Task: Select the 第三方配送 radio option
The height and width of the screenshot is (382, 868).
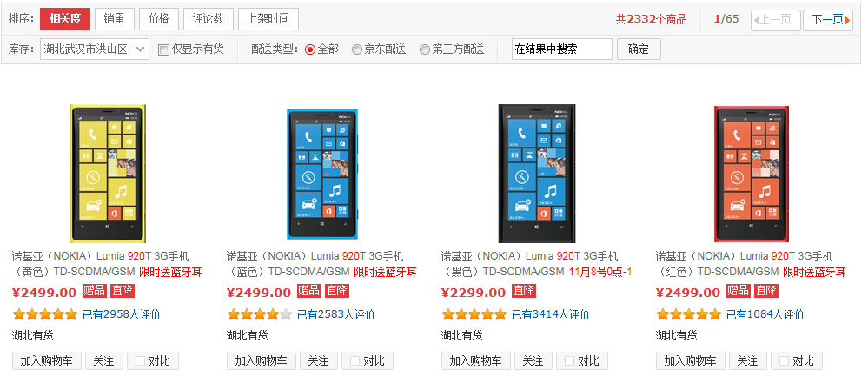Action: pos(425,49)
